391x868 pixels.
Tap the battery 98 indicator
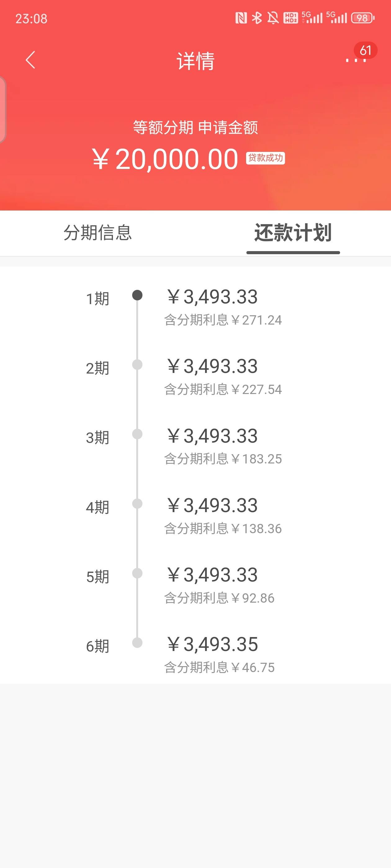[363, 18]
